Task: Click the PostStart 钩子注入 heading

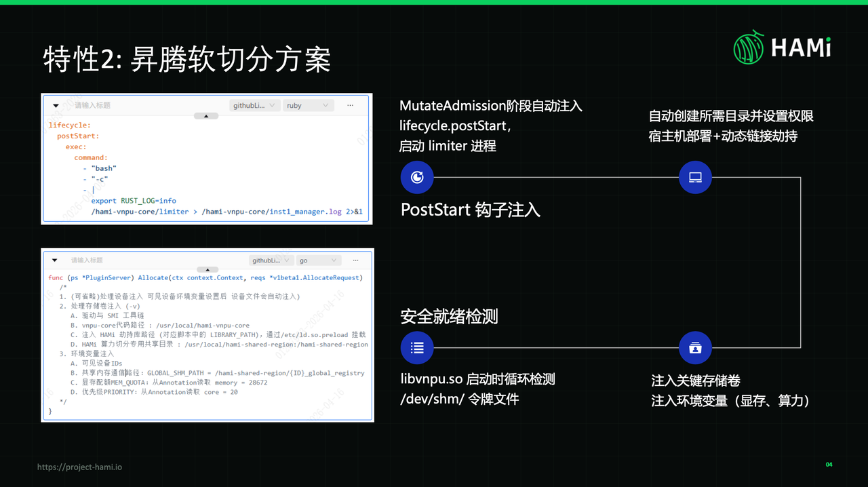Action: pyautogui.click(x=471, y=210)
